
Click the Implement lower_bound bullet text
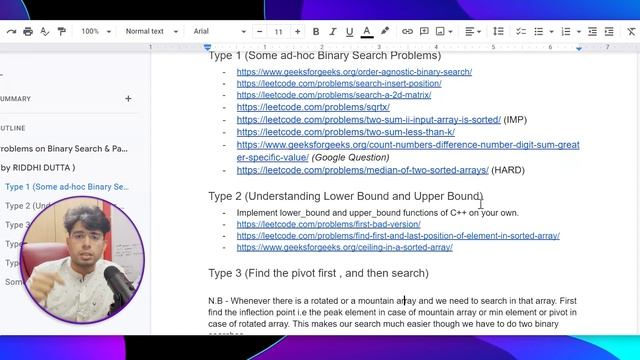[378, 213]
